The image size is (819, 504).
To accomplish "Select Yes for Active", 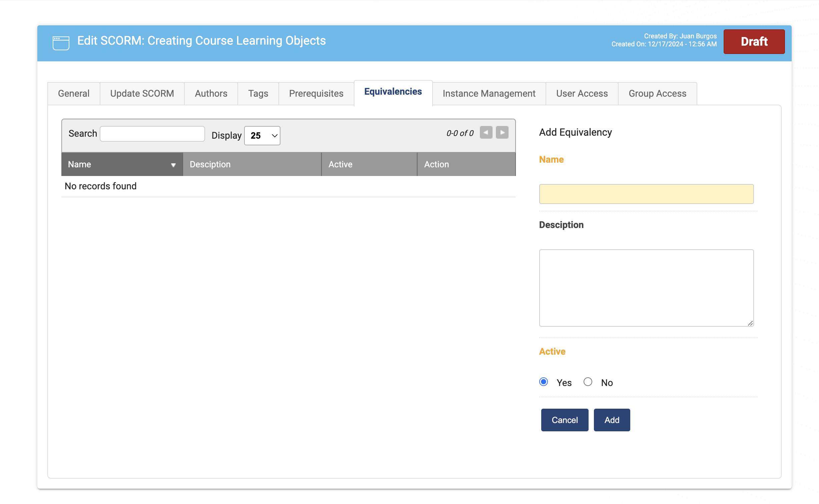I will pos(544,382).
